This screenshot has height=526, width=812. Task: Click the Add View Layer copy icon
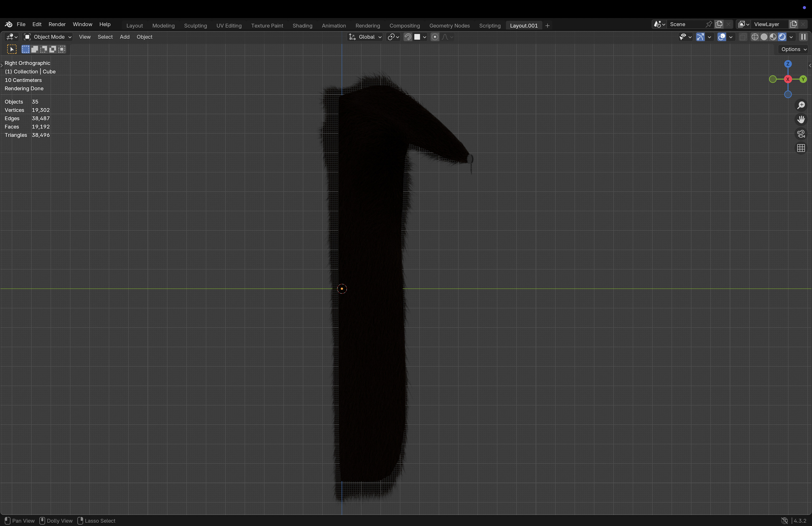(793, 24)
